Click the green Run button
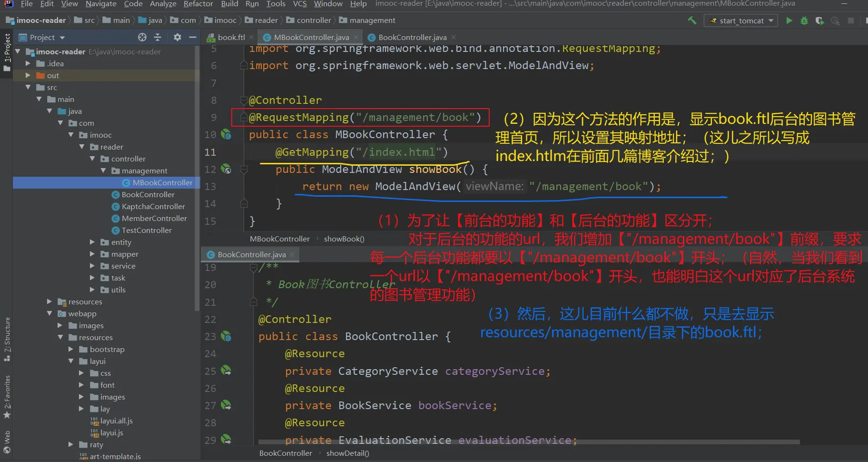The height and width of the screenshot is (462, 868). click(789, 20)
